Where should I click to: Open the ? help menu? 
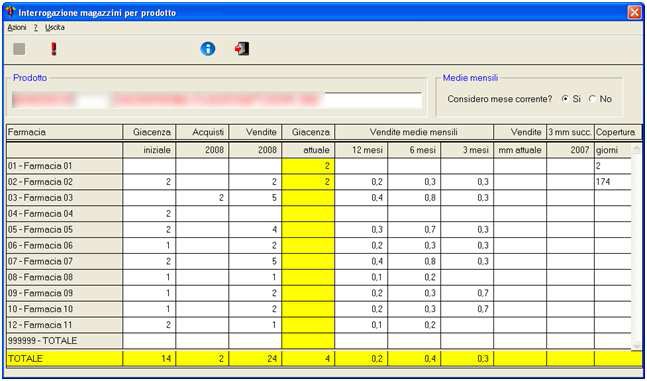coord(36,28)
